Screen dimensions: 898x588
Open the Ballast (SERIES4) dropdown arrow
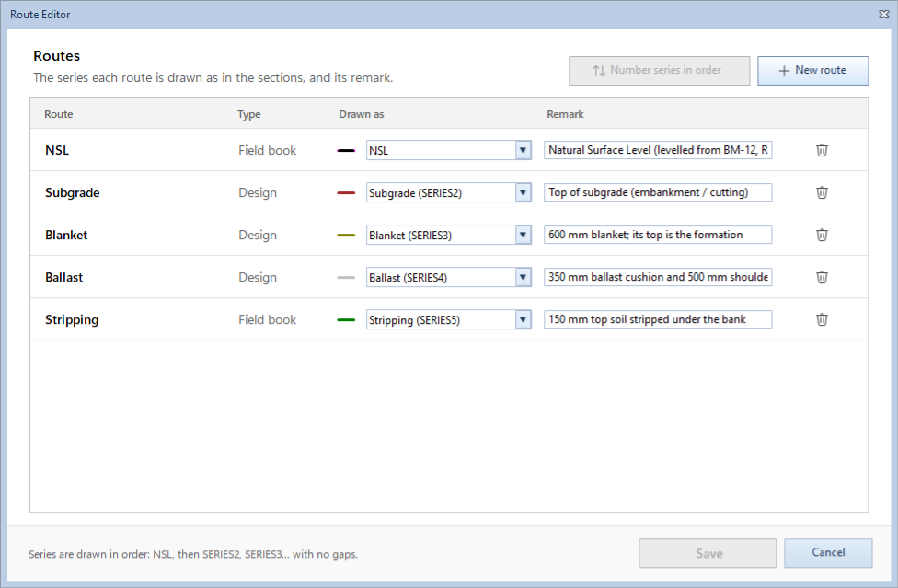[523, 277]
